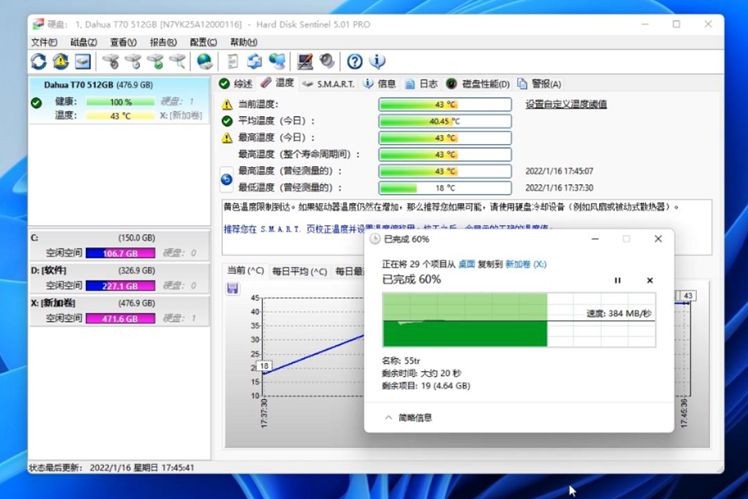Open the 警报 tab
Viewport: 748px width, 499px height.
(540, 84)
